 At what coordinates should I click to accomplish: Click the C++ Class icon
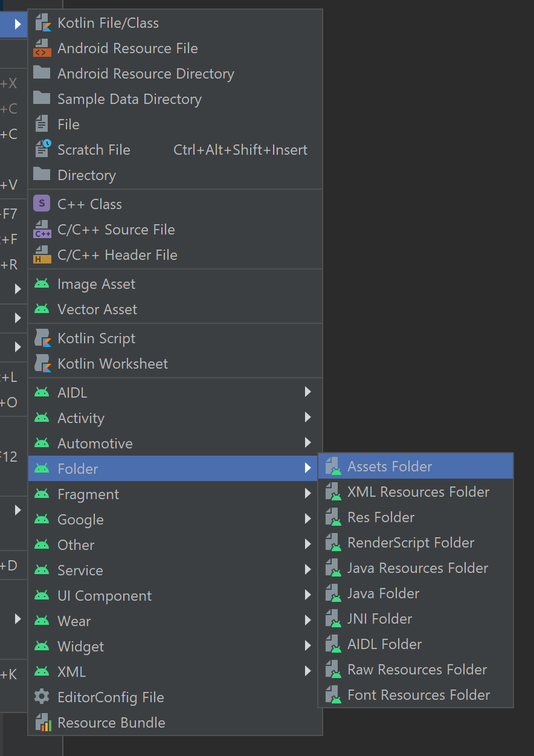click(43, 204)
